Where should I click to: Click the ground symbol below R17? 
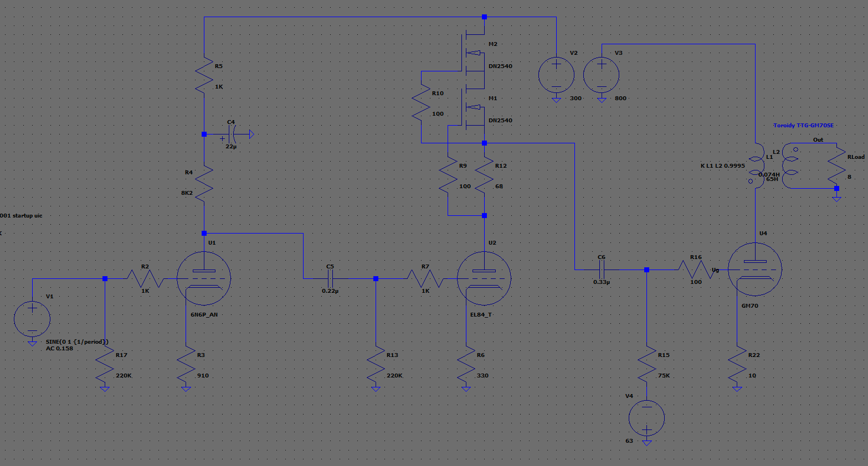(x=105, y=389)
